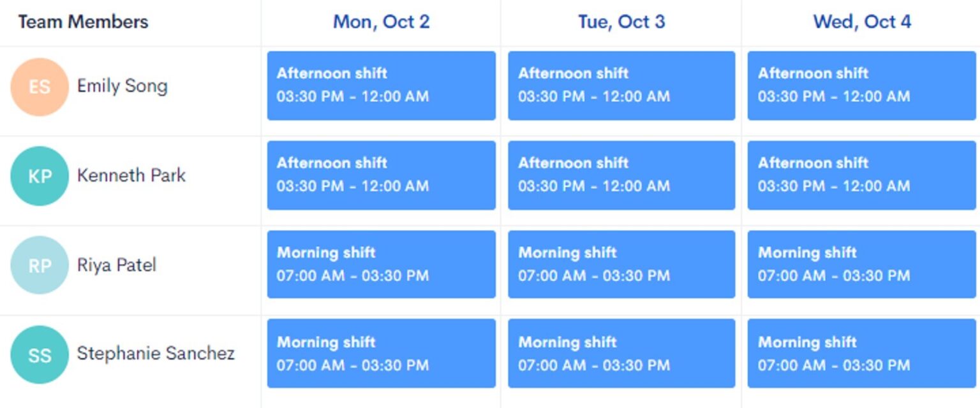Open Kenneth Park's Tuesday afternoon shift
The image size is (980, 408).
[621, 175]
